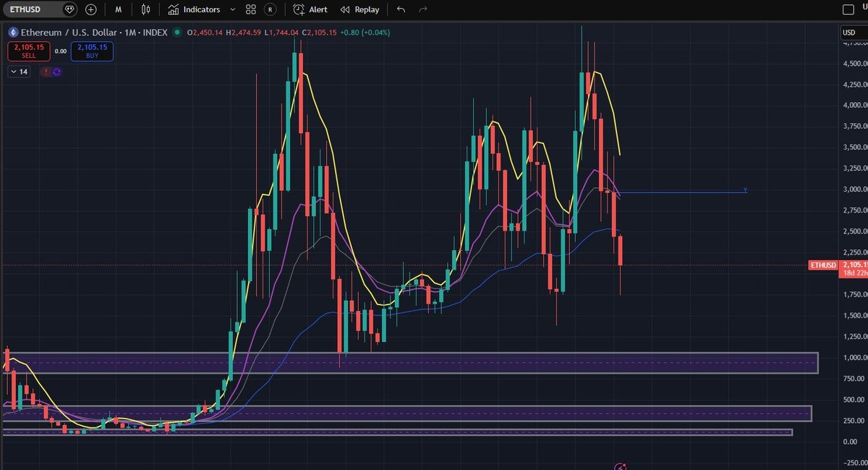Click the circled R icon in toolbar
868x470 pixels.
[x=271, y=9]
